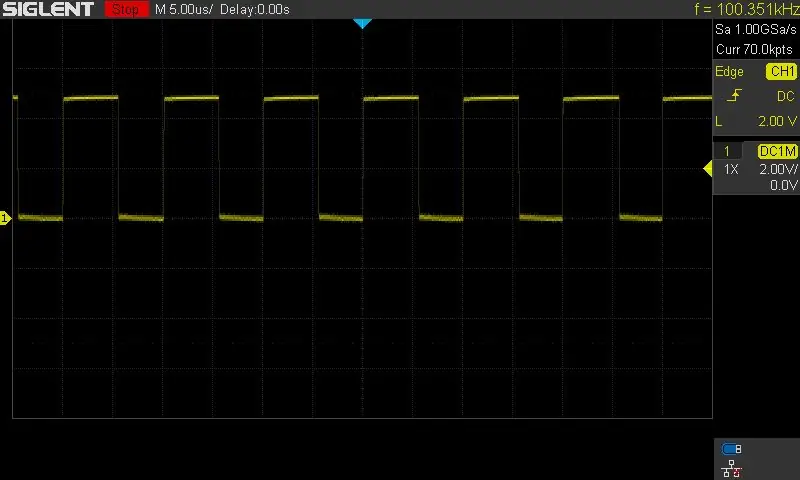
Task: Click the blue trigger position marker
Action: point(362,23)
